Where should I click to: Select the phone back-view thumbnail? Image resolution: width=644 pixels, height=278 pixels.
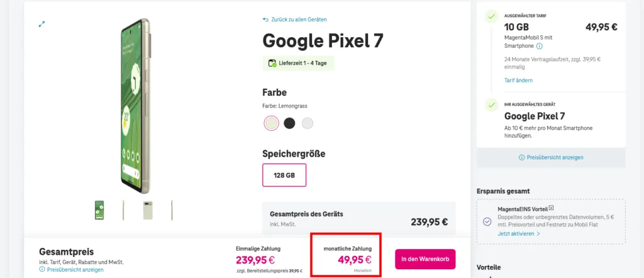coord(147,210)
